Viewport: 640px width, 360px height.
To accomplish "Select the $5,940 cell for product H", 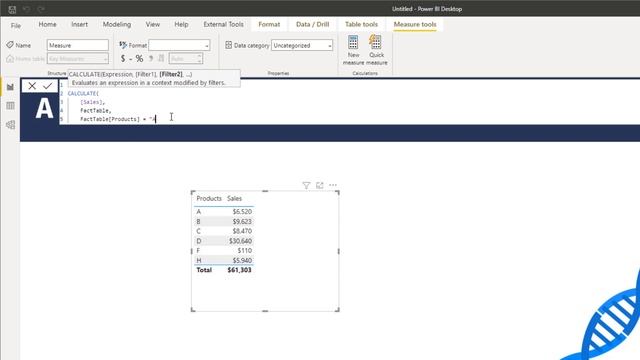I will tap(242, 260).
